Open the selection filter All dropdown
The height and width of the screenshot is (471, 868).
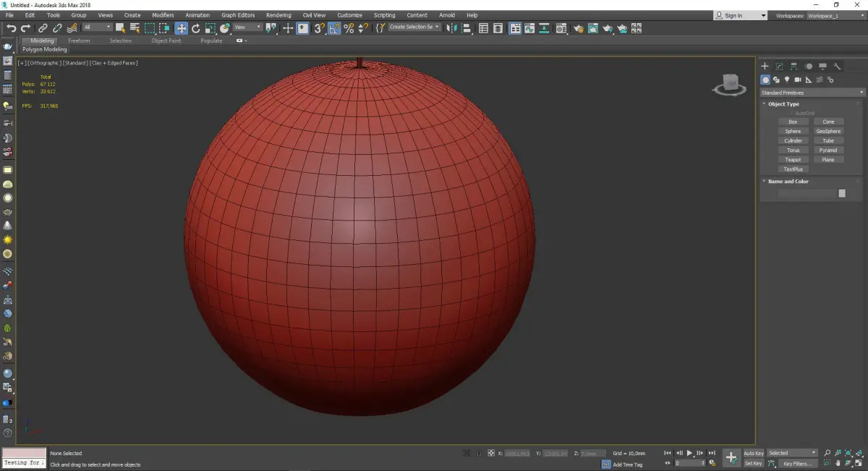click(97, 27)
